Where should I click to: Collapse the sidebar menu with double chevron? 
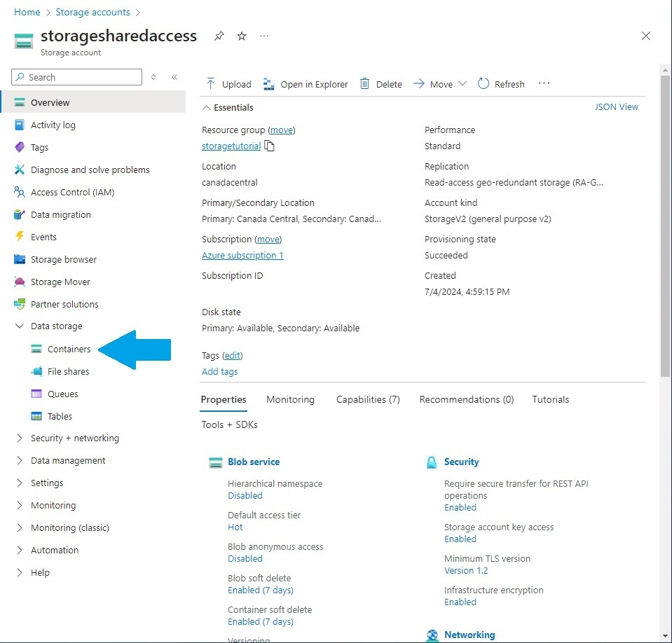pyautogui.click(x=174, y=77)
